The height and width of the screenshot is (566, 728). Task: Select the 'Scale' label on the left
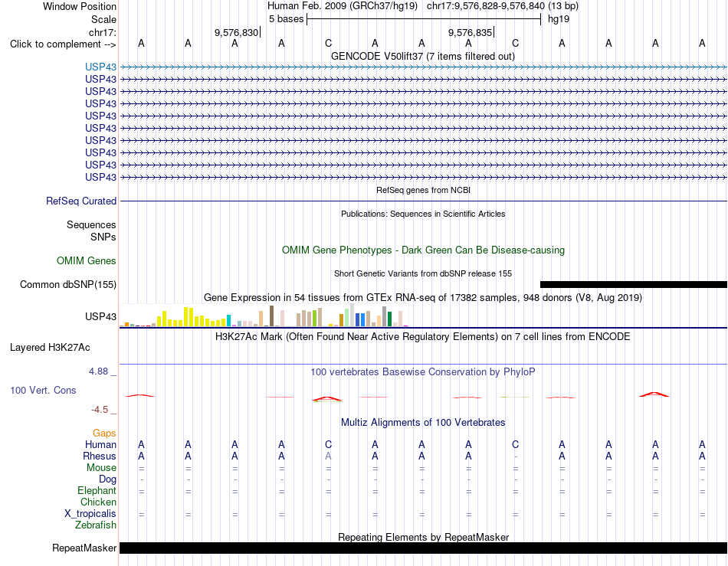coord(103,19)
